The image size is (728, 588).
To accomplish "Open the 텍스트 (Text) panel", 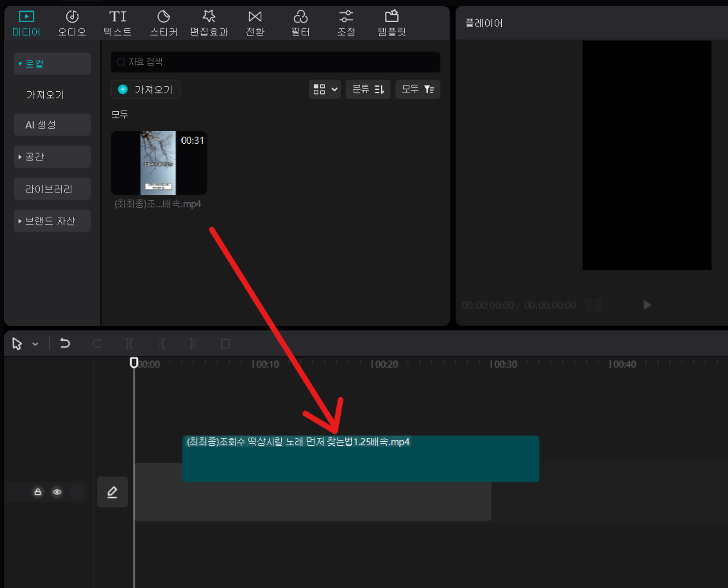I will [118, 23].
